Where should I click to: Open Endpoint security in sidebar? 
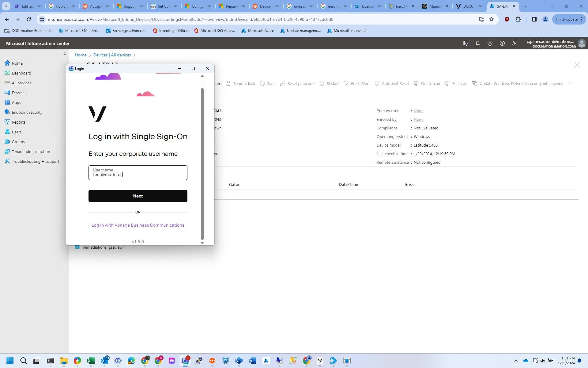(x=27, y=112)
